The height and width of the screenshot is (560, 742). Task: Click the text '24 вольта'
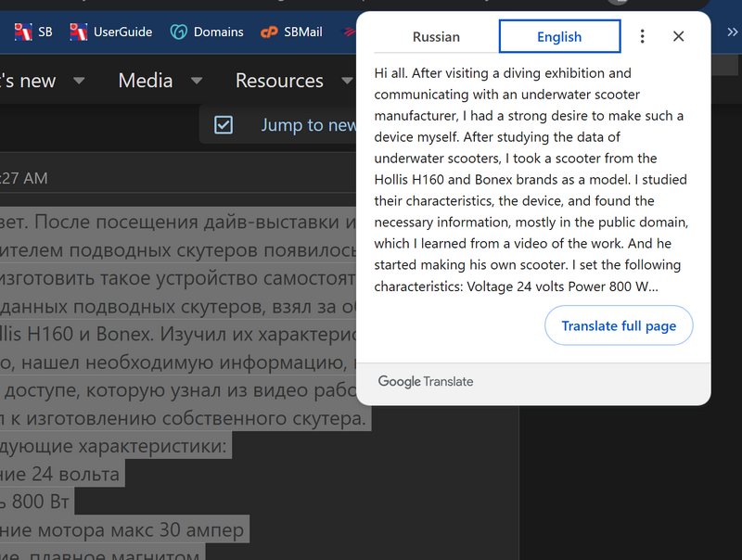coord(76,474)
